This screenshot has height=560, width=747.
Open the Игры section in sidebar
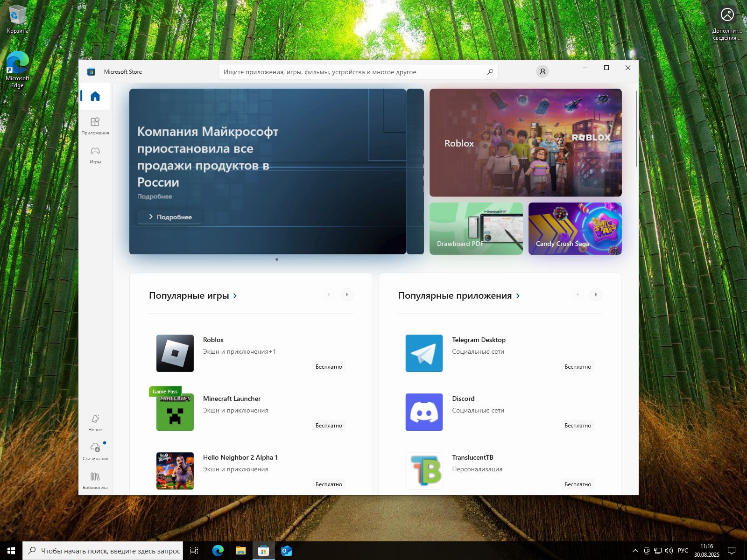coord(95,155)
